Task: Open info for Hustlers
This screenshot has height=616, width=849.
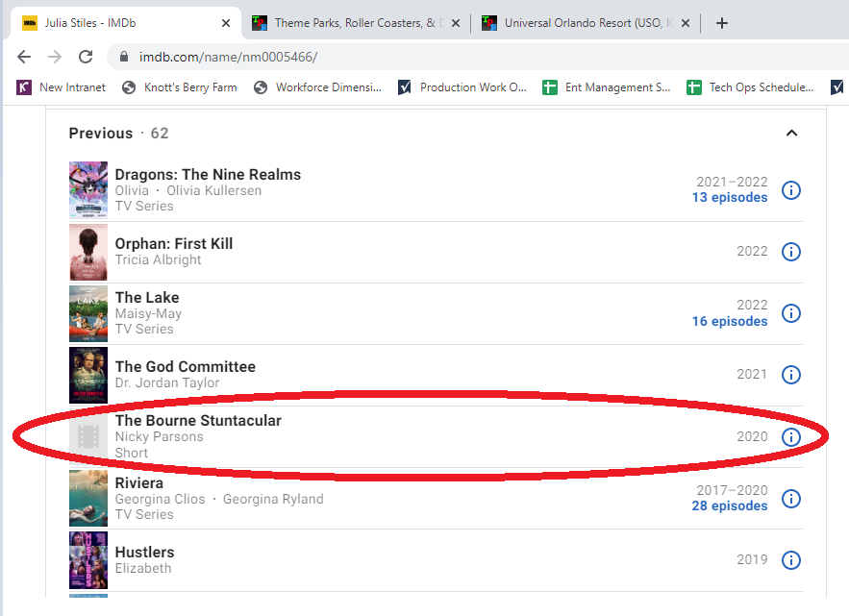Action: [791, 560]
